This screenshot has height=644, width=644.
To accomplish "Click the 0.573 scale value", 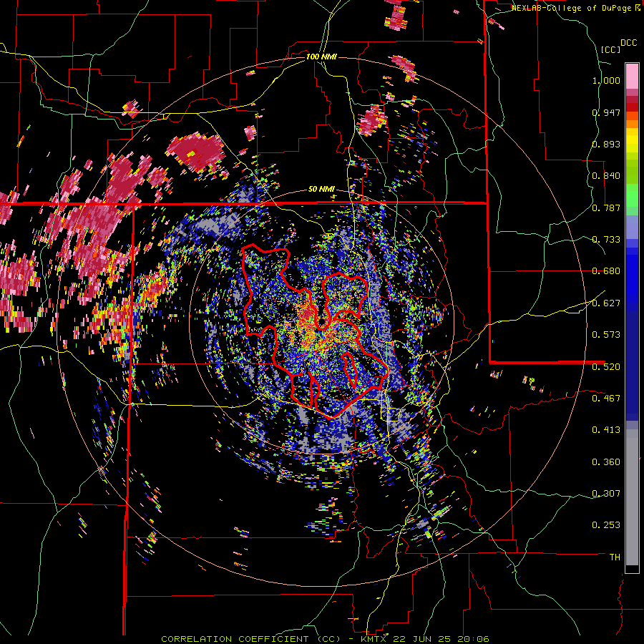I will pos(606,335).
